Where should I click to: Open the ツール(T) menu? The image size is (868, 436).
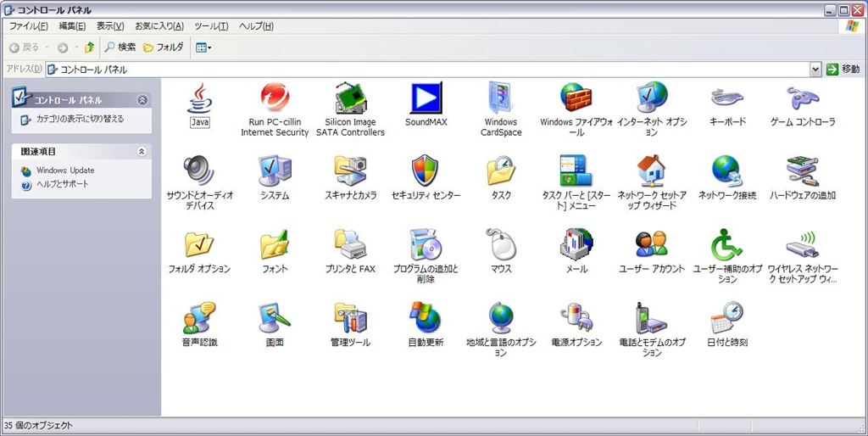point(211,26)
